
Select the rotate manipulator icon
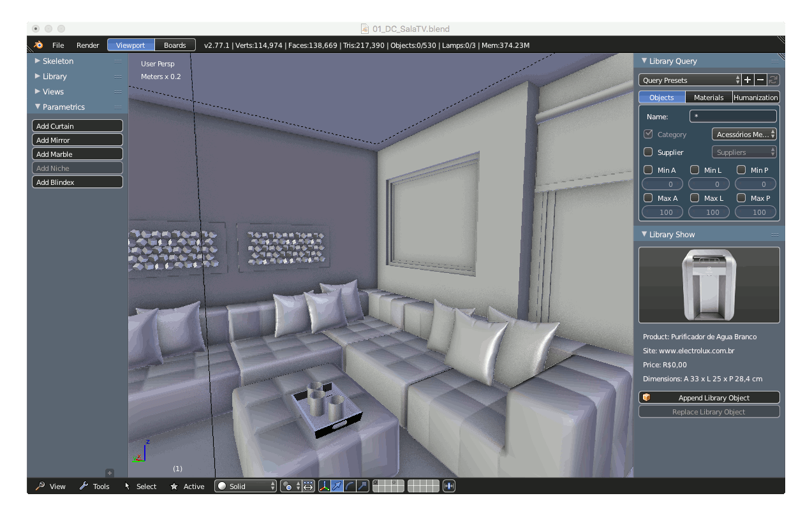(x=350, y=486)
